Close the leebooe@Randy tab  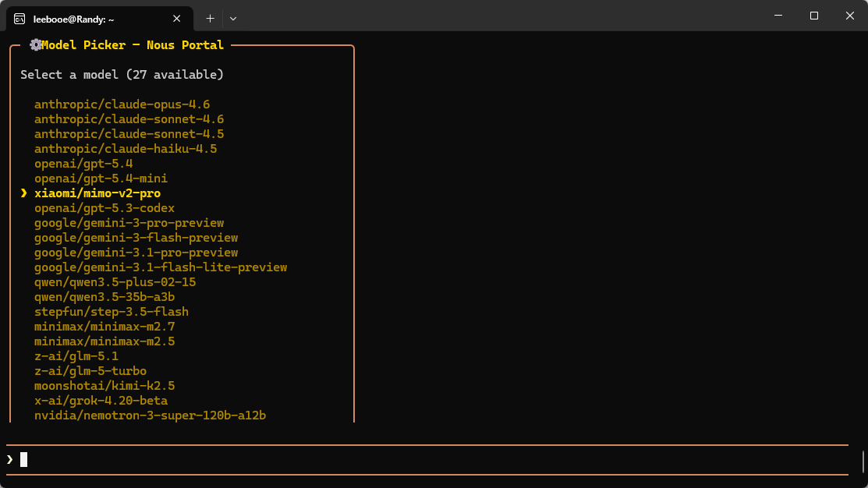(x=176, y=19)
